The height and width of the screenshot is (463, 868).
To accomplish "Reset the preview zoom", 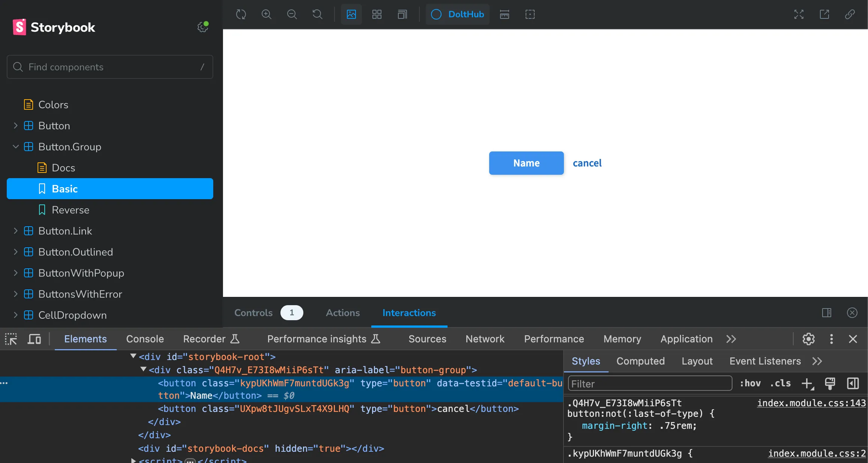I will [x=317, y=14].
